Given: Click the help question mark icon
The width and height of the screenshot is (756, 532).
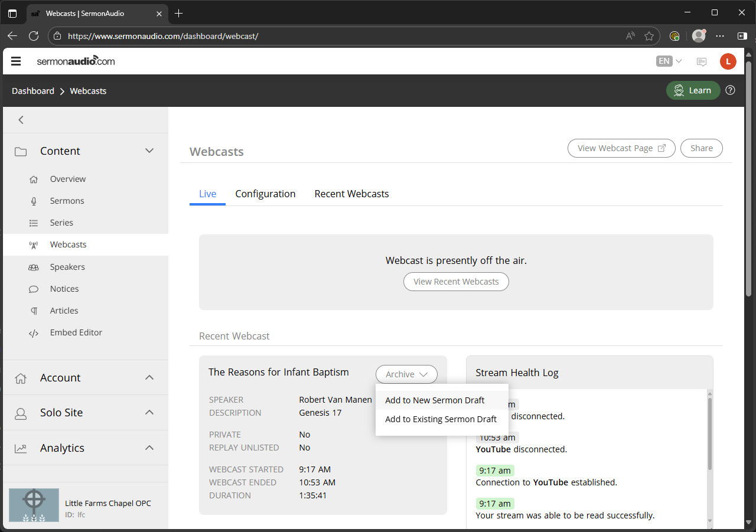Looking at the screenshot, I should (731, 90).
